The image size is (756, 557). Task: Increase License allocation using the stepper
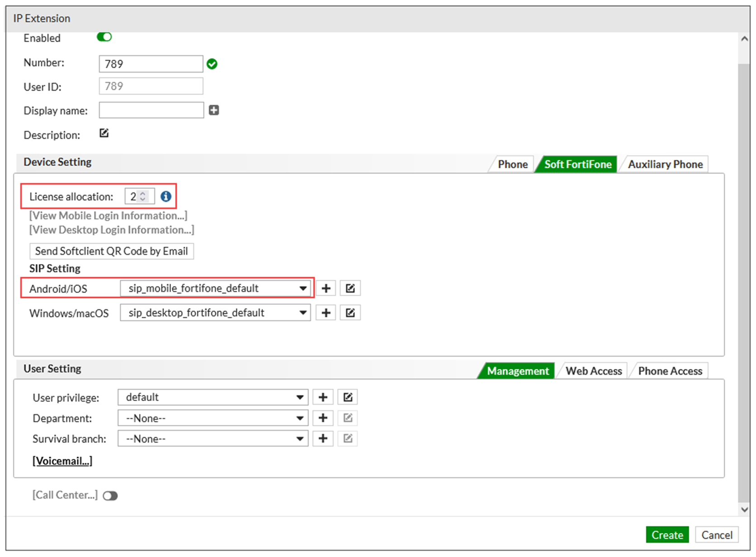pos(144,194)
